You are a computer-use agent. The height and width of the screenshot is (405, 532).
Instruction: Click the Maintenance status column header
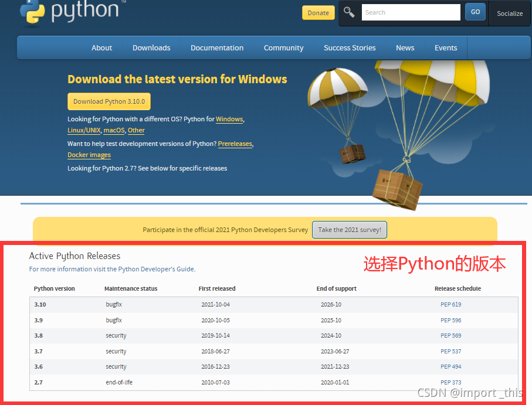[x=131, y=289]
